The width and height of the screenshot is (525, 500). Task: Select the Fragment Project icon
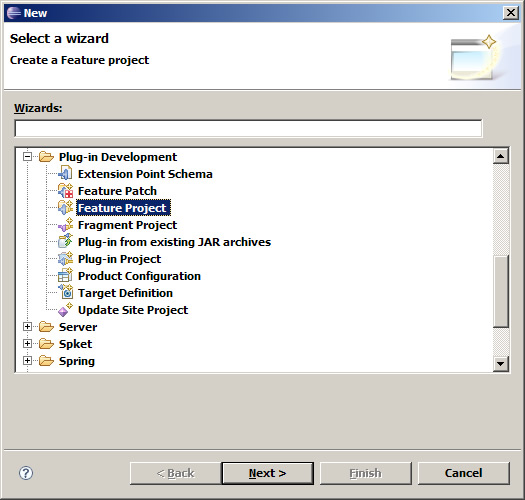pos(65,225)
